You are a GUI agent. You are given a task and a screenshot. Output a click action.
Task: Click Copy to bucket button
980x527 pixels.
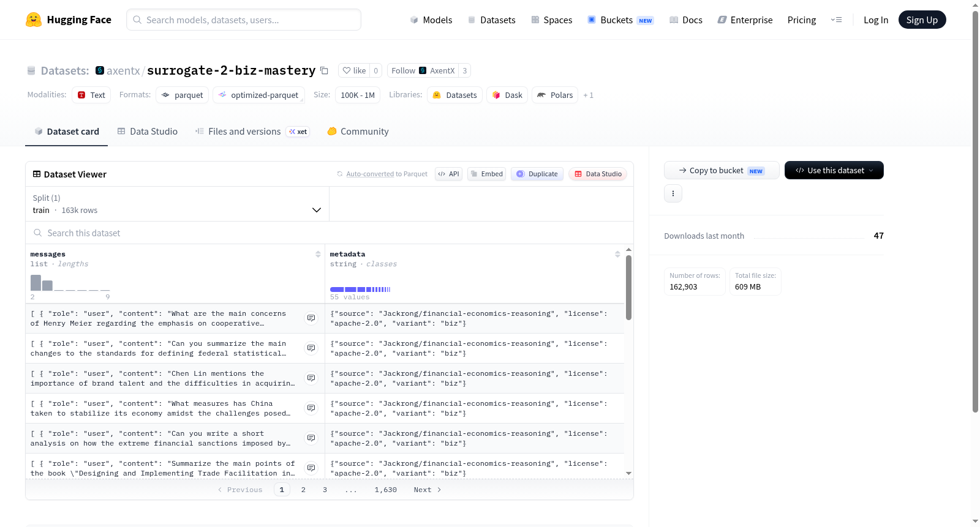pos(722,170)
